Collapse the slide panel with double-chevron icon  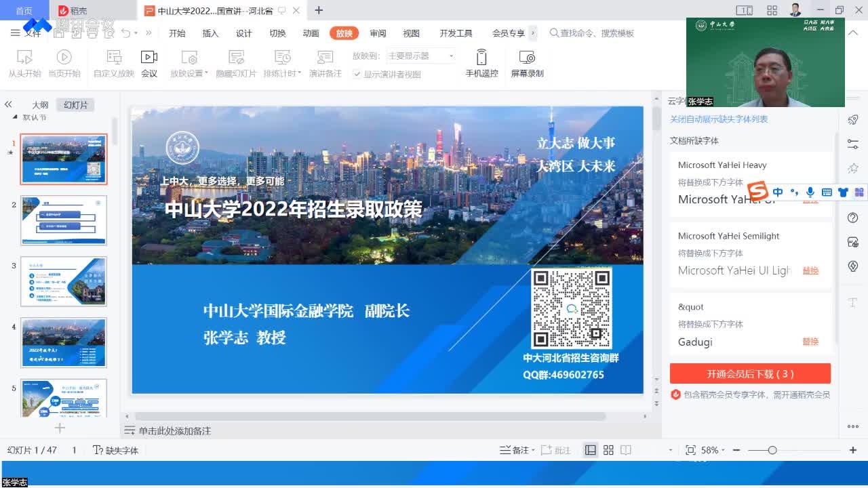coord(8,104)
